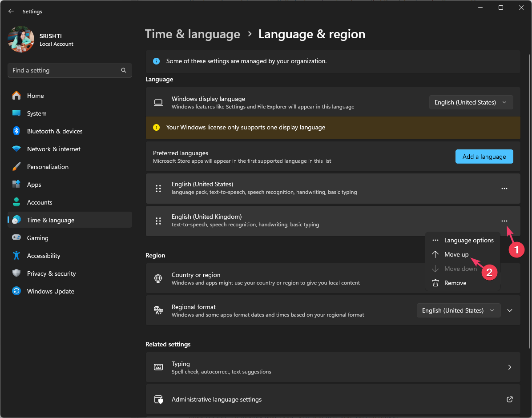Select Language options from the menu
The image size is (532, 418).
(x=468, y=240)
